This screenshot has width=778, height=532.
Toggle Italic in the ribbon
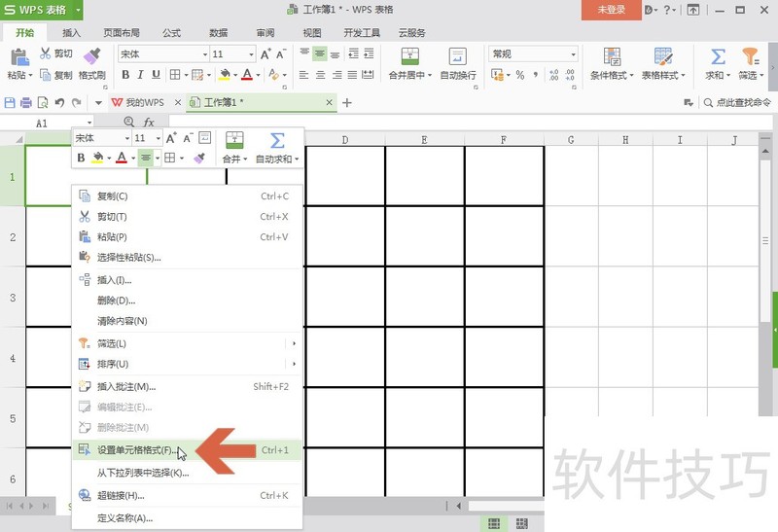click(140, 75)
